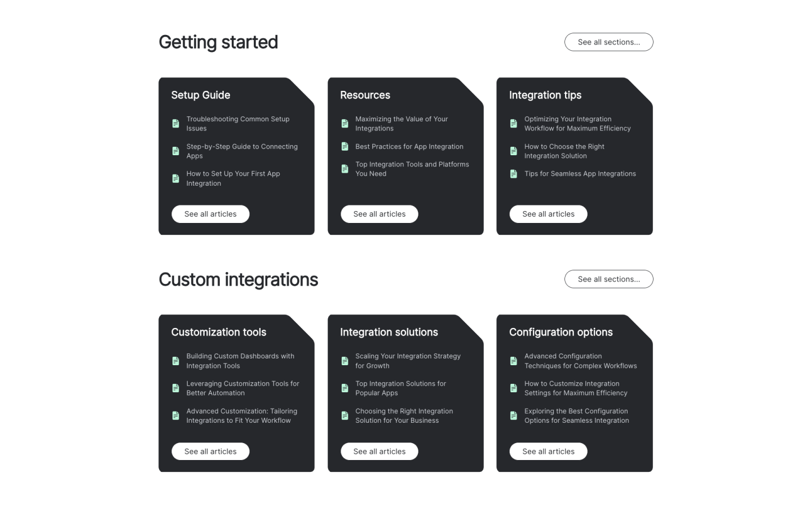Screen dimensions: 812x508
Task: Open Step-by-Step Guide to Connecting Apps article
Action: pos(242,151)
